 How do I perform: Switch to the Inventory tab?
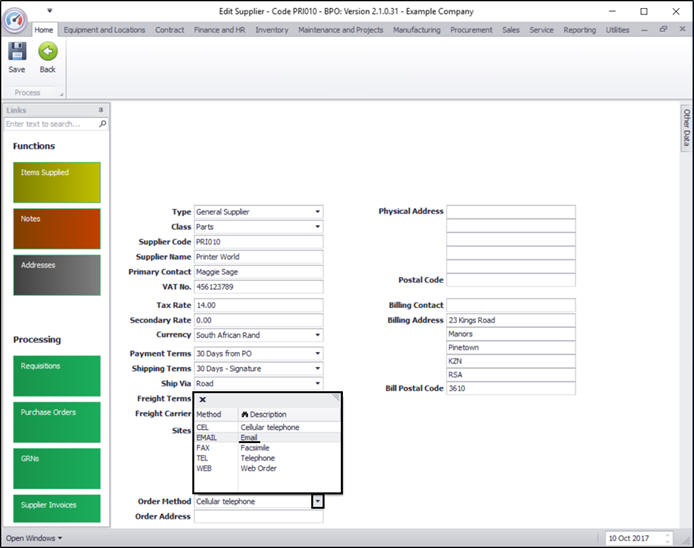(271, 30)
